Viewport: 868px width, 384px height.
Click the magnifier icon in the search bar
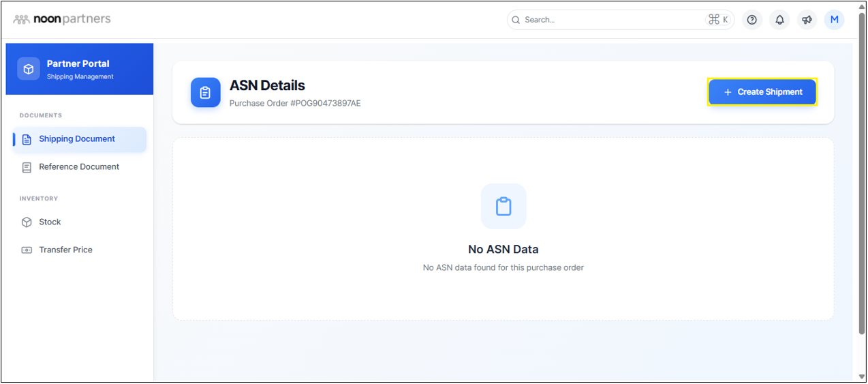click(516, 20)
